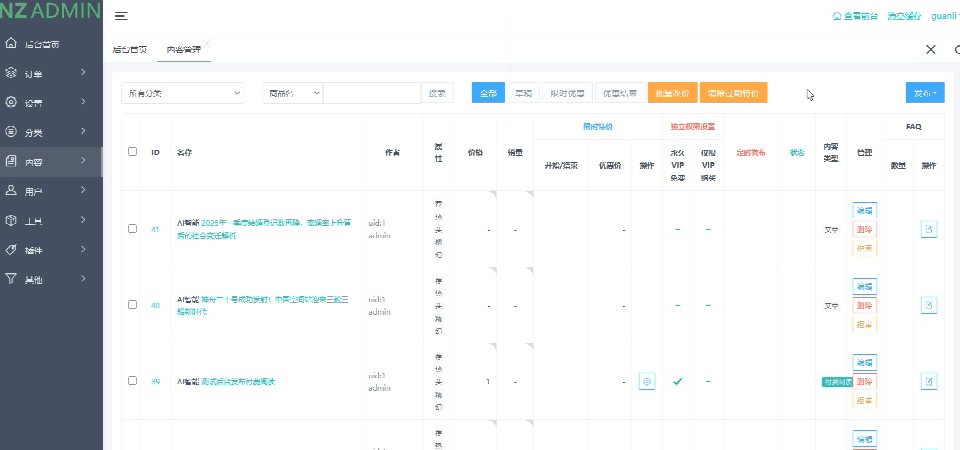This screenshot has height=450, width=960.
Task: Expand the 分类 sidebar menu chevron
Action: point(83,131)
